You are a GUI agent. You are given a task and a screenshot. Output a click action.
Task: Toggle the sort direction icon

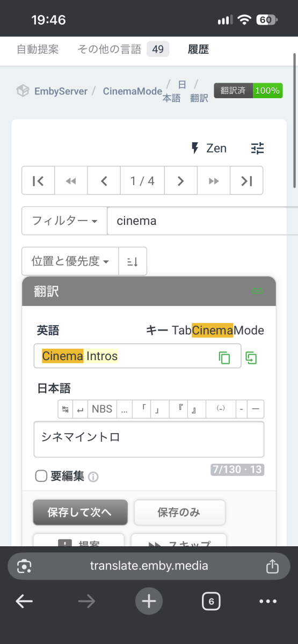(133, 261)
